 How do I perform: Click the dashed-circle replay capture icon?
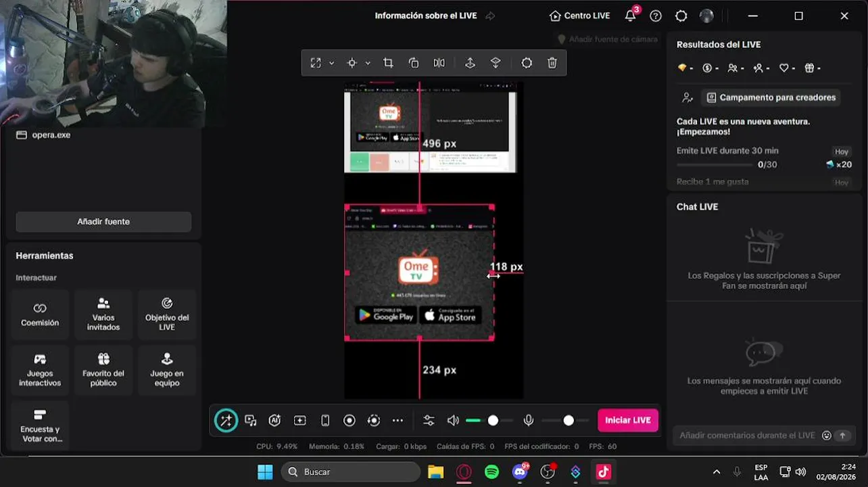pyautogui.click(x=374, y=421)
